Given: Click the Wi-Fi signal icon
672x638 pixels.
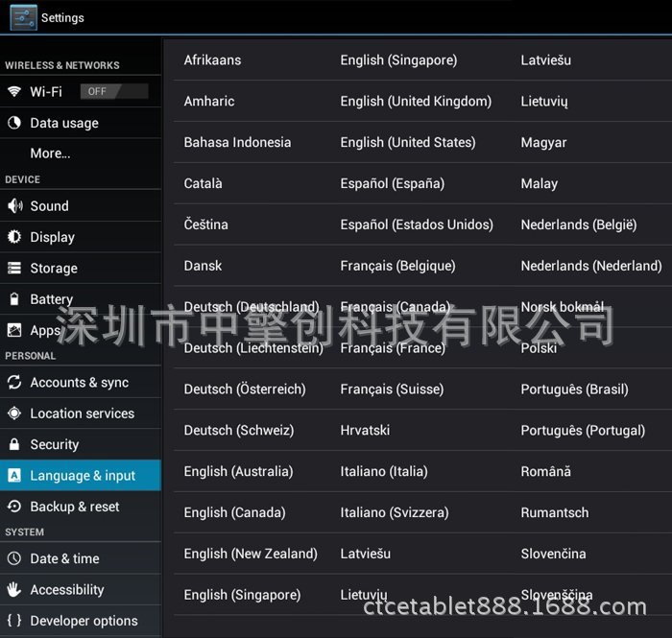Looking at the screenshot, I should (14, 92).
